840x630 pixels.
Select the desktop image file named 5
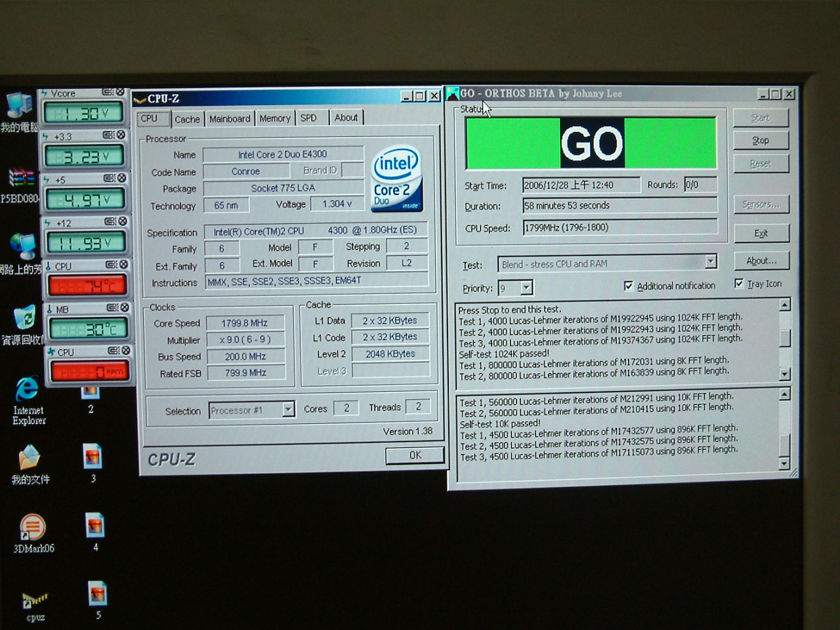tap(98, 600)
